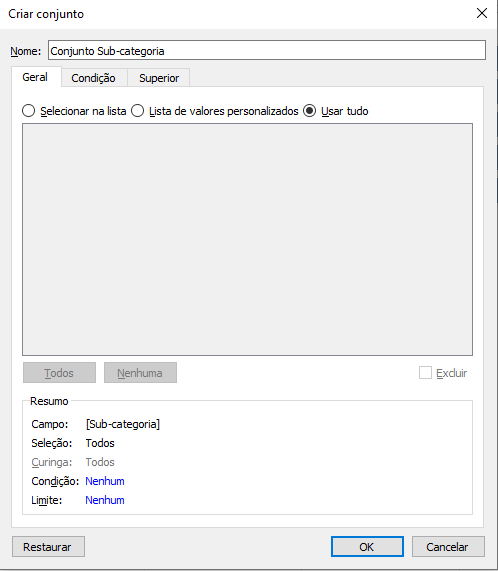The height and width of the screenshot is (571, 498).
Task: Click the Cancelar button
Action: (x=448, y=547)
